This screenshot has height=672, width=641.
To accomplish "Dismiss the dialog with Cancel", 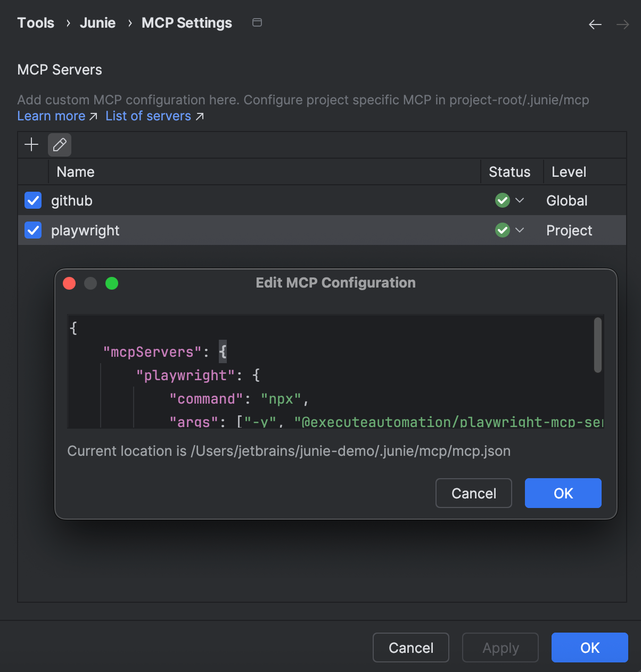I will pyautogui.click(x=473, y=493).
